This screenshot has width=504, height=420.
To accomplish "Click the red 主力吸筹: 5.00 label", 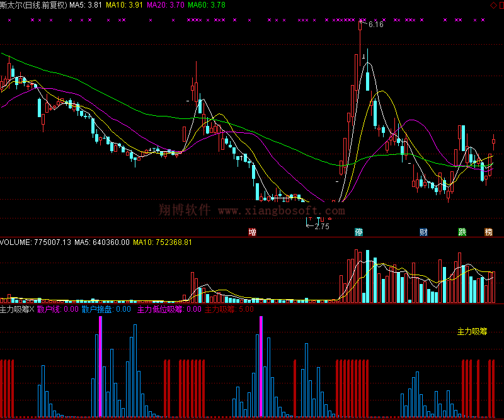I will (x=229, y=309).
